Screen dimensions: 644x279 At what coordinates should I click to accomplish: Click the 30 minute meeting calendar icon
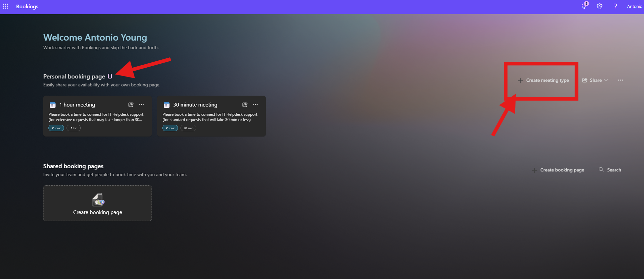click(x=167, y=105)
